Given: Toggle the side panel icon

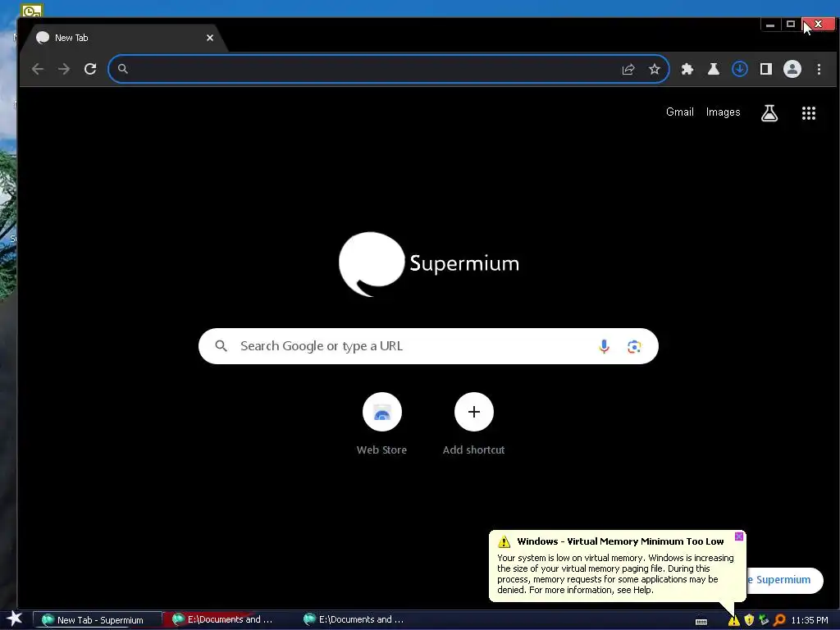Looking at the screenshot, I should tap(766, 69).
